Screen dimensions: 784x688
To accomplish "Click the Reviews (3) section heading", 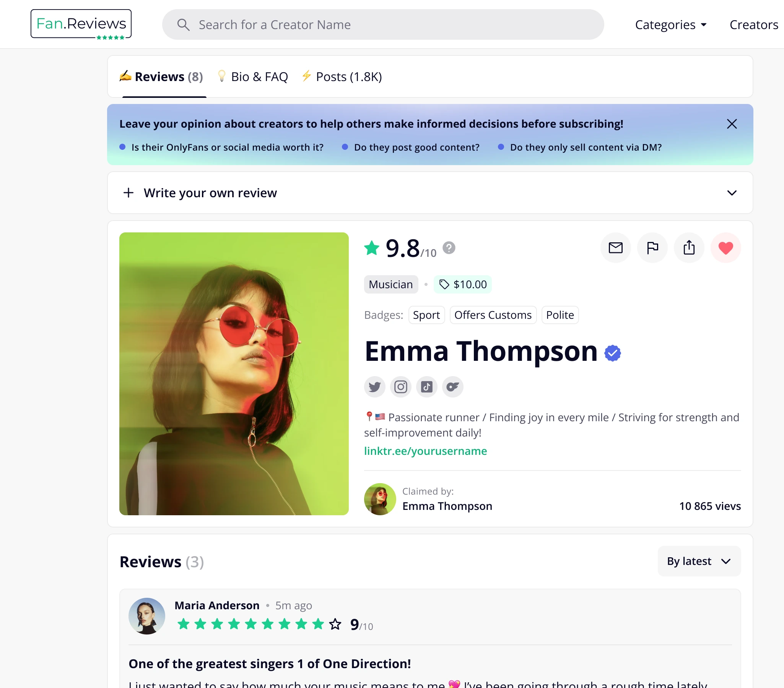I will [161, 562].
